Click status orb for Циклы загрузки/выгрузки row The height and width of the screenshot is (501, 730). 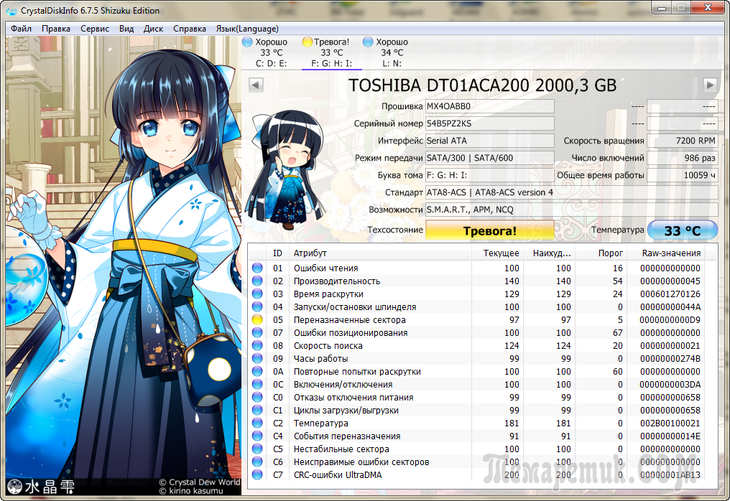[257, 410]
